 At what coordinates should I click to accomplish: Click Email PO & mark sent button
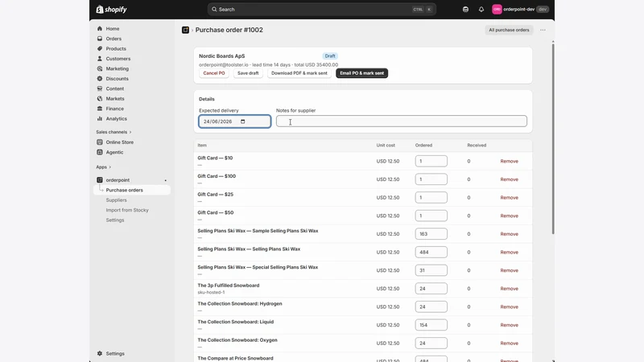pyautogui.click(x=361, y=73)
